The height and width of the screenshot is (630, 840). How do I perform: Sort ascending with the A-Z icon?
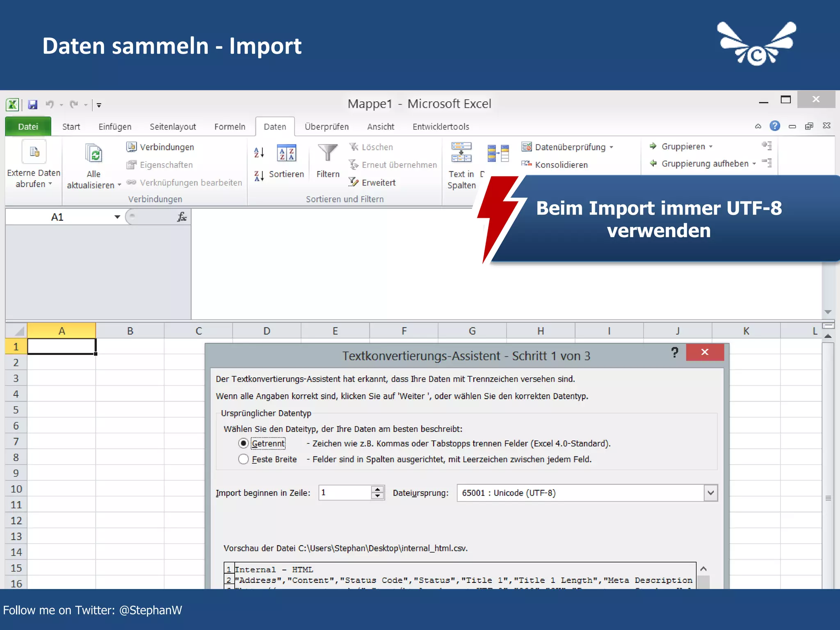259,153
